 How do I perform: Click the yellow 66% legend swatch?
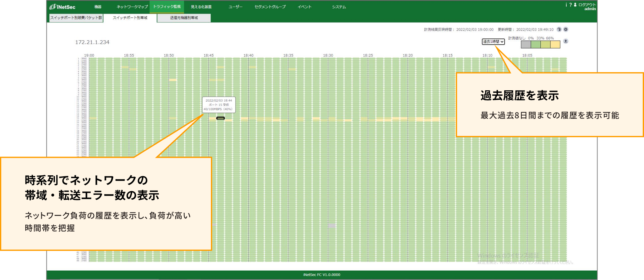555,44
